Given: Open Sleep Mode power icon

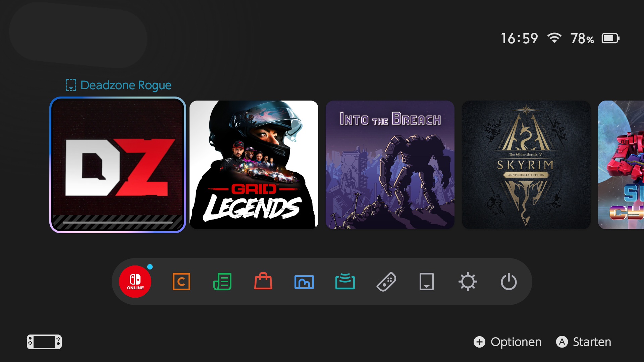Looking at the screenshot, I should coord(508,282).
